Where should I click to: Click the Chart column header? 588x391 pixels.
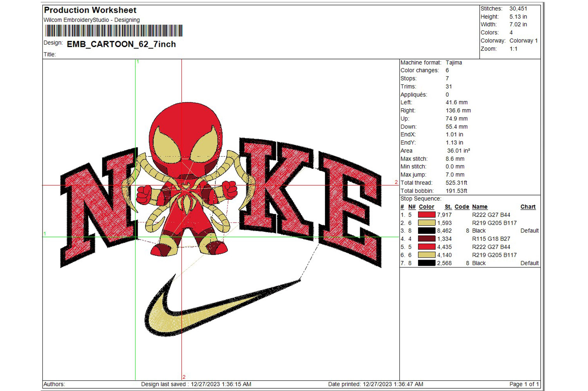528,207
